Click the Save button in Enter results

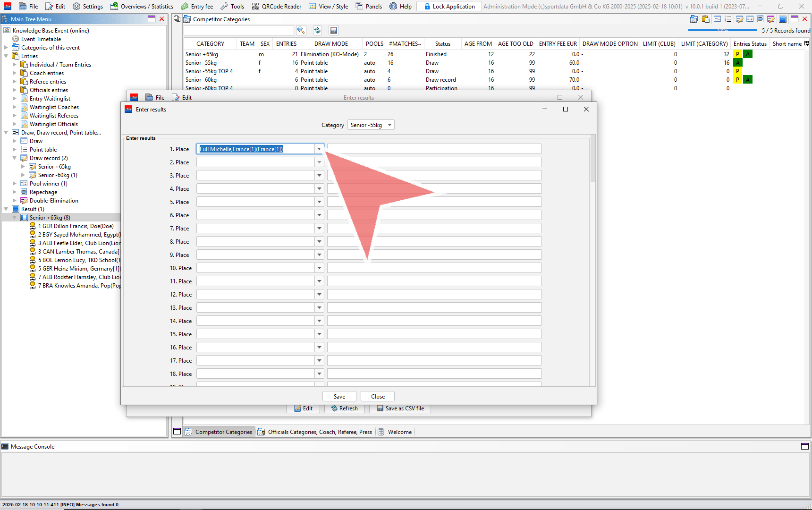point(339,397)
